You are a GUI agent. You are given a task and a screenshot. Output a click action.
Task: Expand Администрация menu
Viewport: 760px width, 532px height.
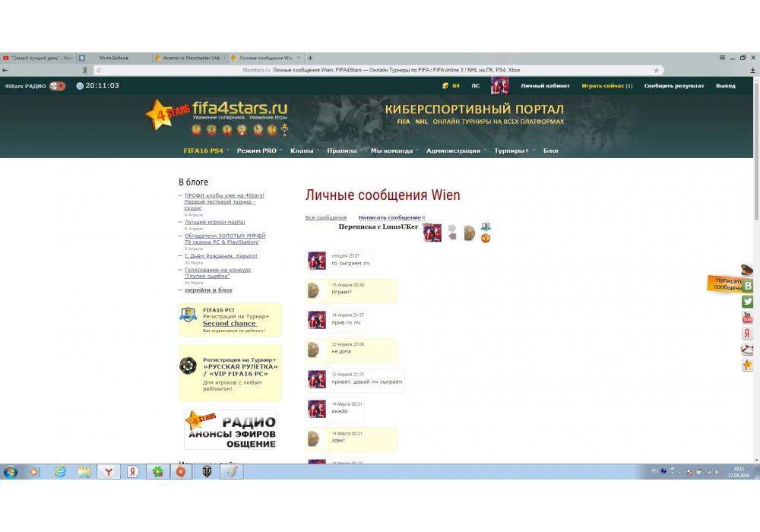(x=456, y=150)
